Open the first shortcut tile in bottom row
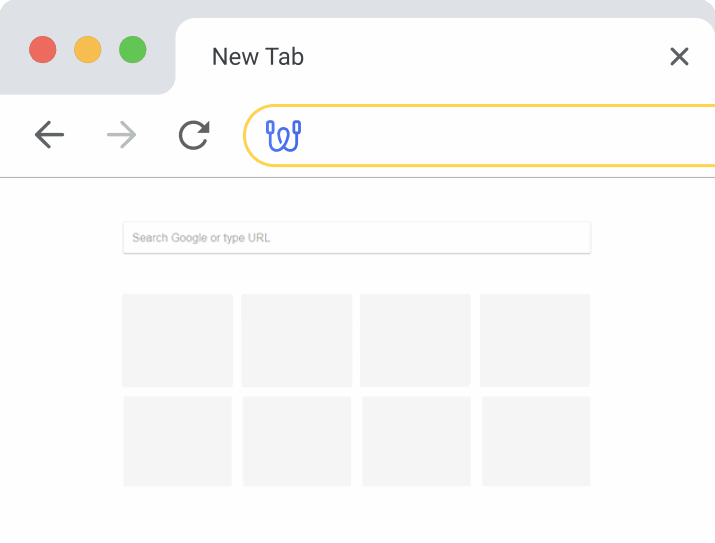This screenshot has width=715, height=543. 177,441
